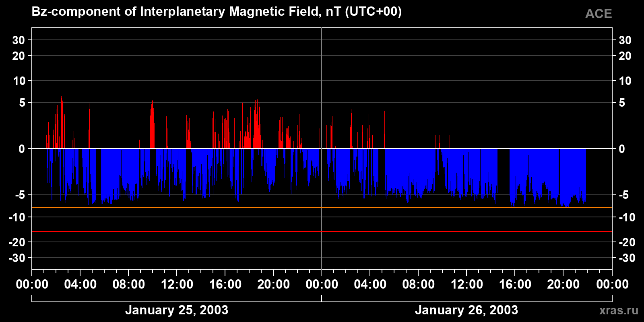Click the vertical midnight divider line in the plot
The height and width of the screenshot is (322, 644).
tap(322, 148)
